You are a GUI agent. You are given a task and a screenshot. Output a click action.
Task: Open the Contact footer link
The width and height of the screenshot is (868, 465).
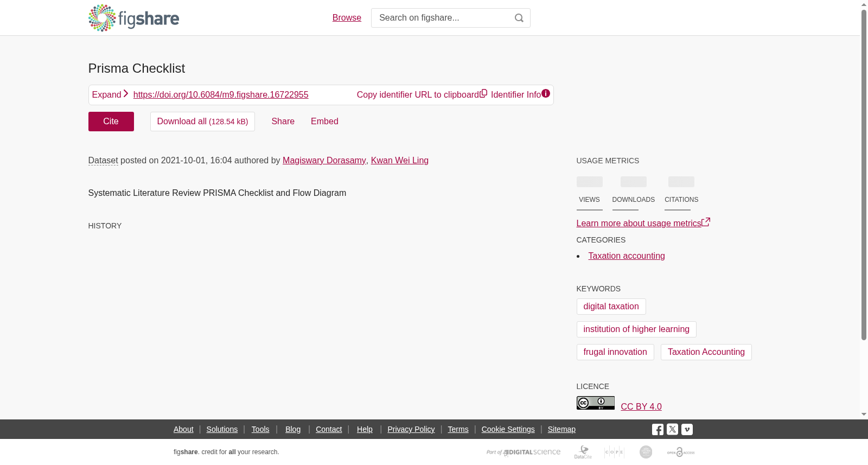click(329, 429)
